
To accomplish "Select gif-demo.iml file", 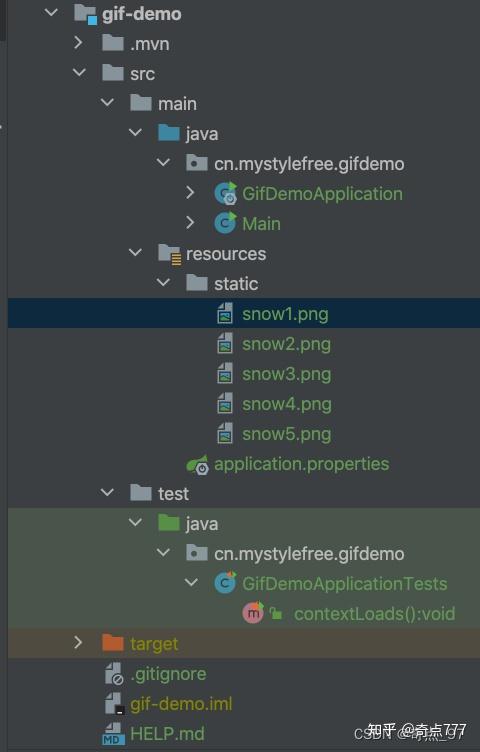I will coord(181,704).
